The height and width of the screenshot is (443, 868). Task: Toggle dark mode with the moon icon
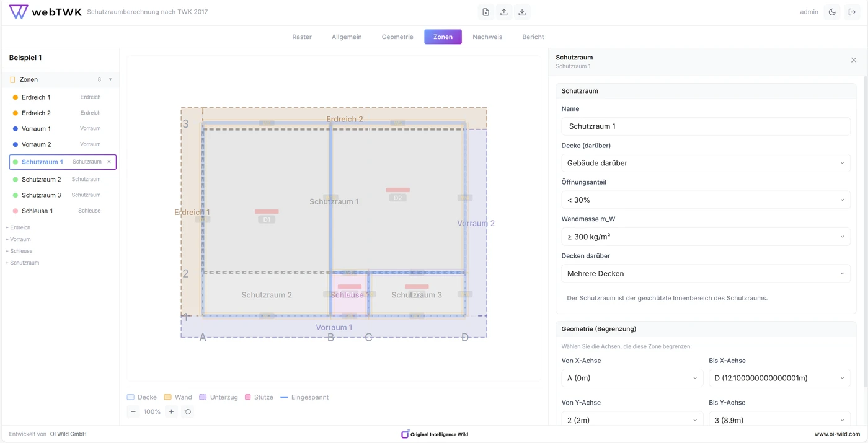[x=832, y=12]
